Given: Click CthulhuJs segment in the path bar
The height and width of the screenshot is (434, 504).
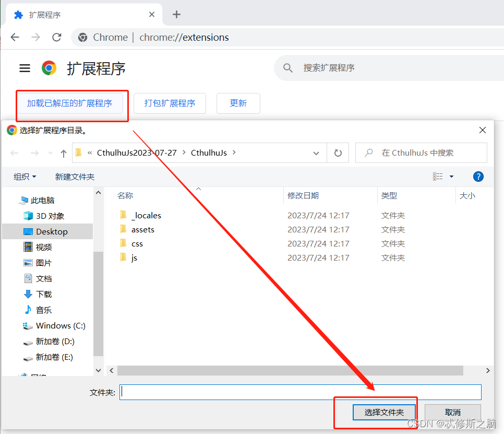Looking at the screenshot, I should pos(209,153).
